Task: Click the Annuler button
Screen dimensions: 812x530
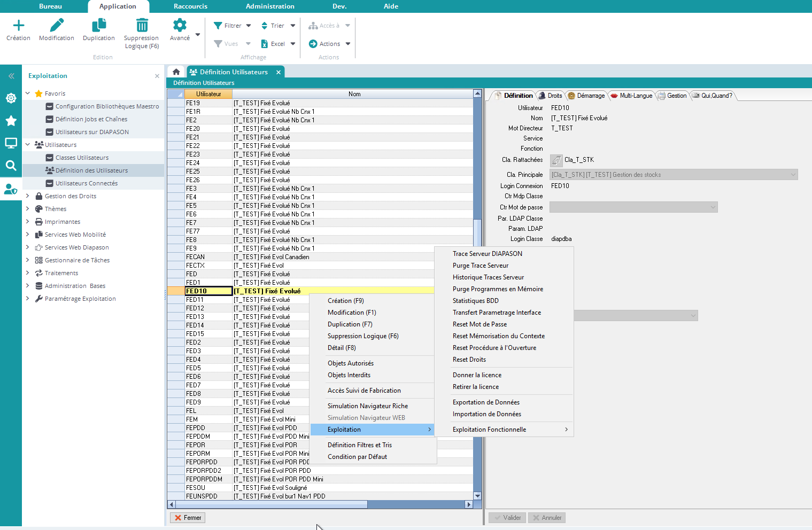Action: tap(547, 518)
